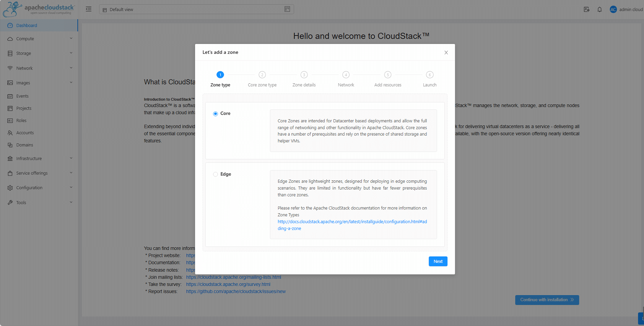Viewport: 644px width, 326px height.
Task: Expand the Service offerings chevron
Action: [x=71, y=173]
